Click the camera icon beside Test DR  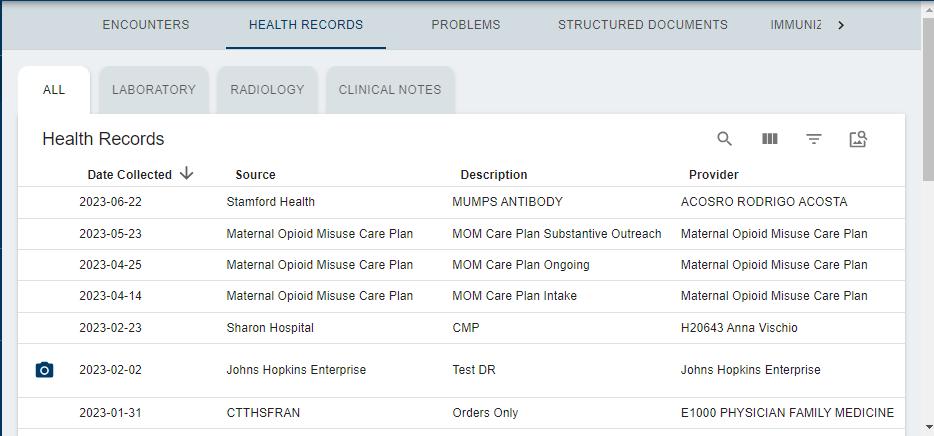[x=44, y=370]
